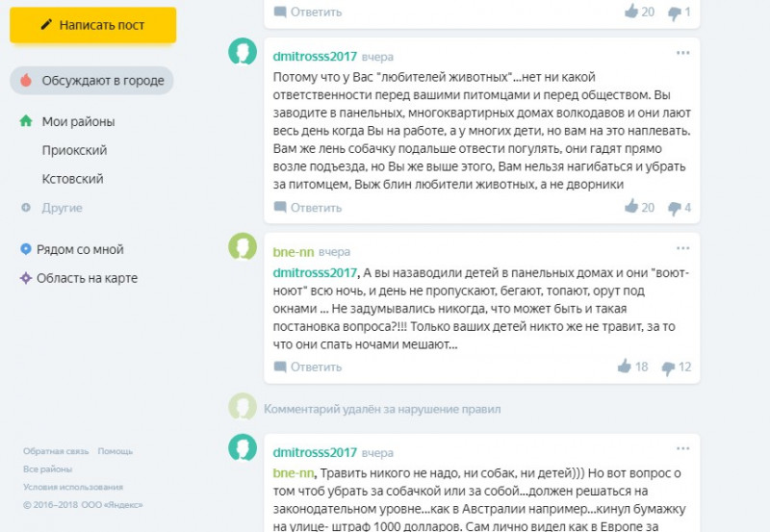Viewport: 770px width, 532px height.
Task: Expand Другие districts list
Action: point(62,208)
